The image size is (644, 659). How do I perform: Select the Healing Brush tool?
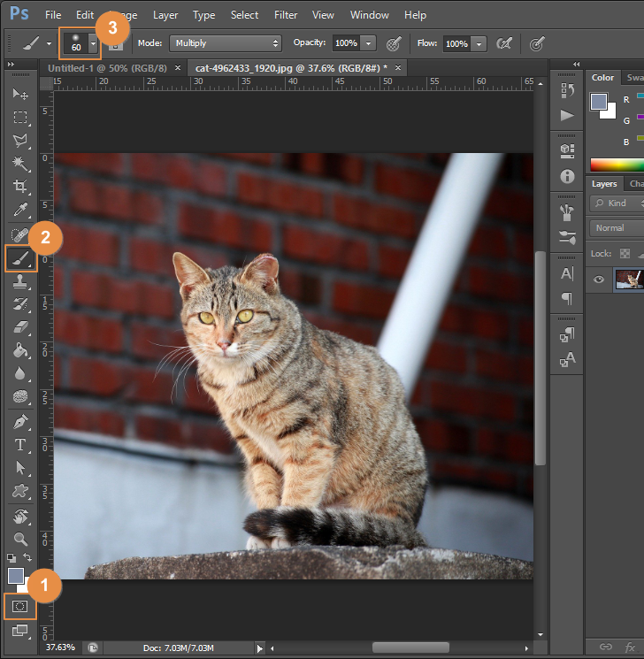(x=19, y=235)
